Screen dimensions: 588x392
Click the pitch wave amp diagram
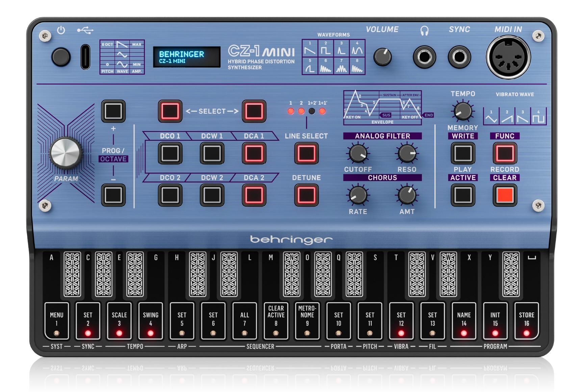tap(122, 57)
